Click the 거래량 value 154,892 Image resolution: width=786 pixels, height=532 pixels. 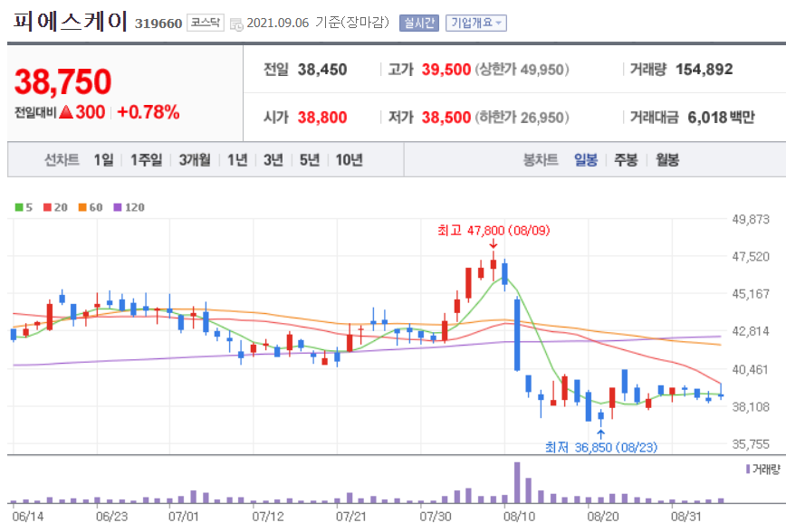point(705,69)
